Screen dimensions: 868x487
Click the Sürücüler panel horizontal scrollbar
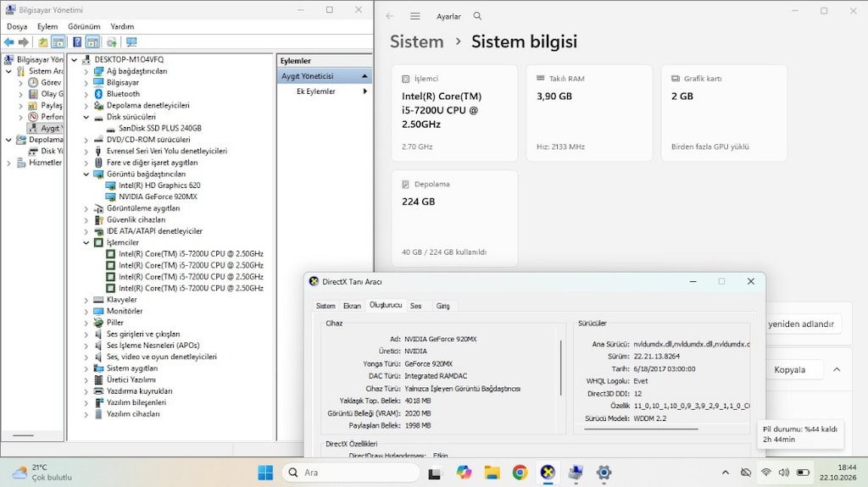[x=641, y=429]
